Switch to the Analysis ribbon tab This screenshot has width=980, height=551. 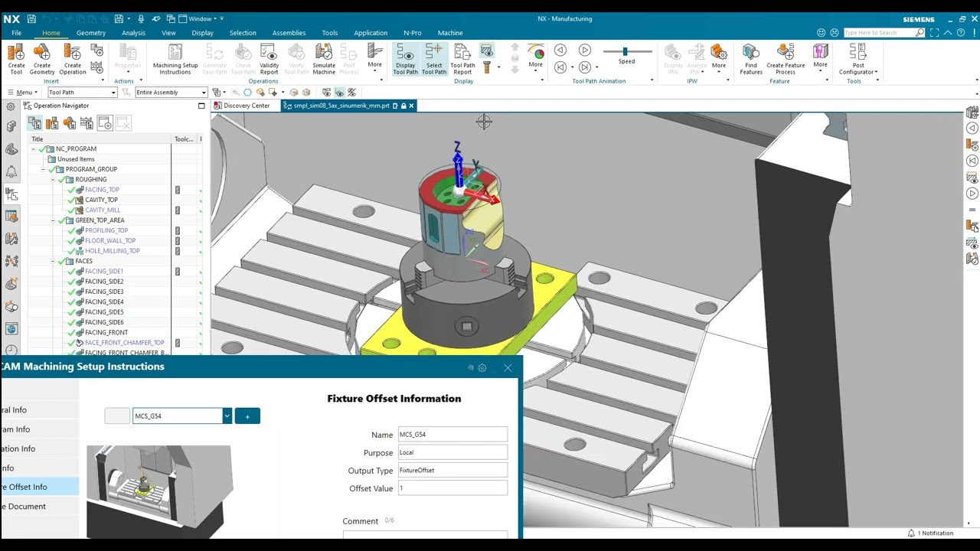133,33
